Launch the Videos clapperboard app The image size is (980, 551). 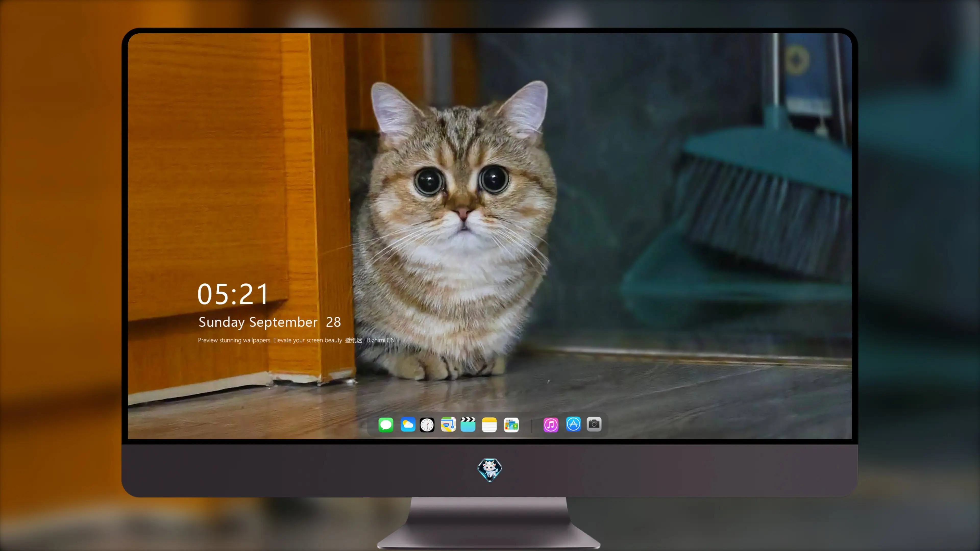coord(468,424)
